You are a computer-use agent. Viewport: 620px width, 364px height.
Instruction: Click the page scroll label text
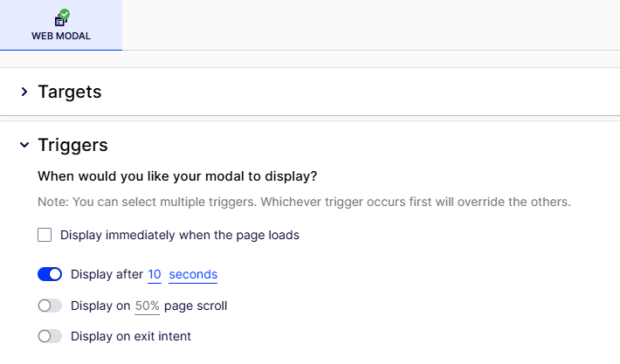pos(196,306)
